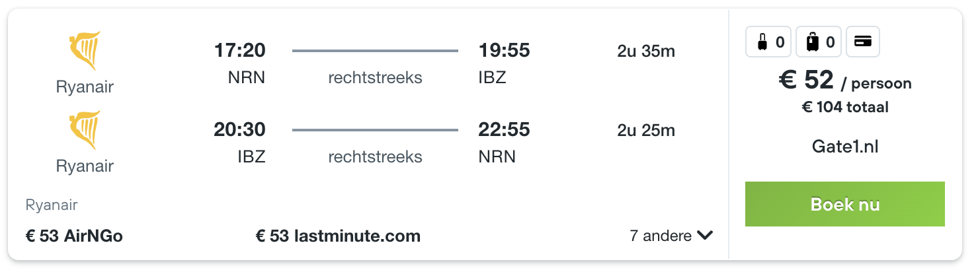The width and height of the screenshot is (980, 276).
Task: Click the € 52 per persoon price
Action: click(x=845, y=81)
